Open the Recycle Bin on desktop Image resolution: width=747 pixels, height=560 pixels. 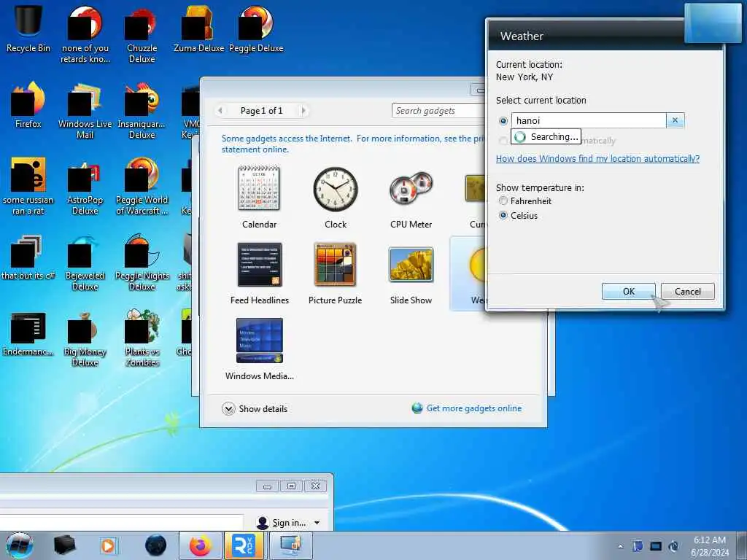[28, 28]
